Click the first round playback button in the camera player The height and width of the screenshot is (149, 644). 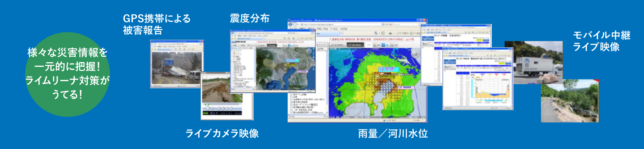pyautogui.click(x=208, y=108)
